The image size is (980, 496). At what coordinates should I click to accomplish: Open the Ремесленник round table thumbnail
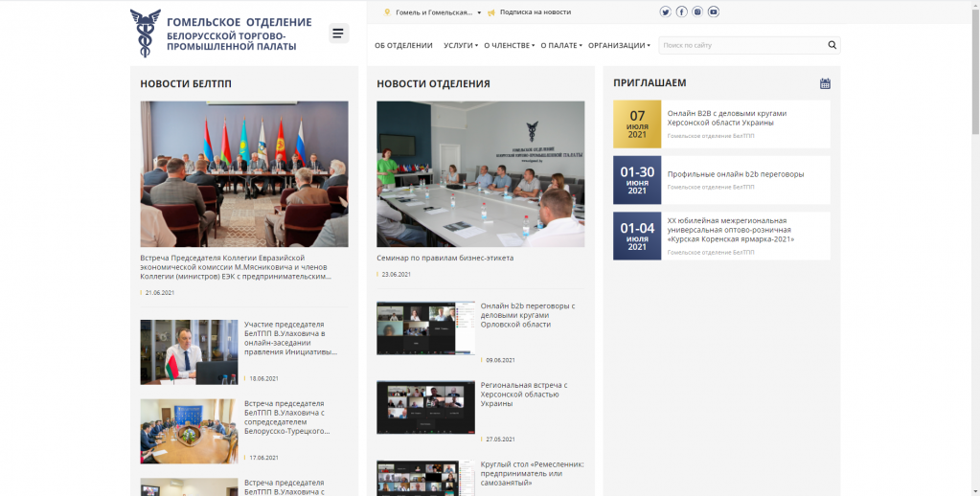coord(425,478)
